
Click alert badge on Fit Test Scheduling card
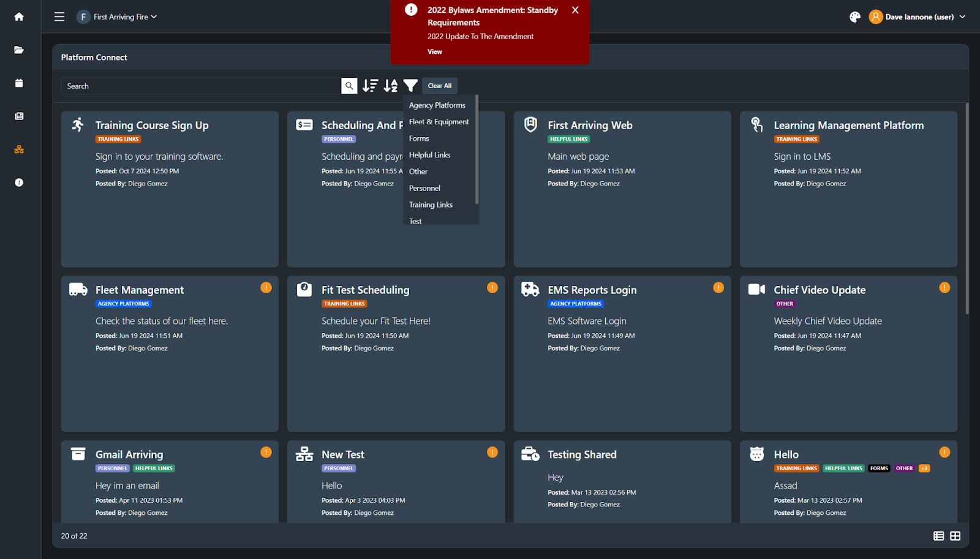pos(492,288)
